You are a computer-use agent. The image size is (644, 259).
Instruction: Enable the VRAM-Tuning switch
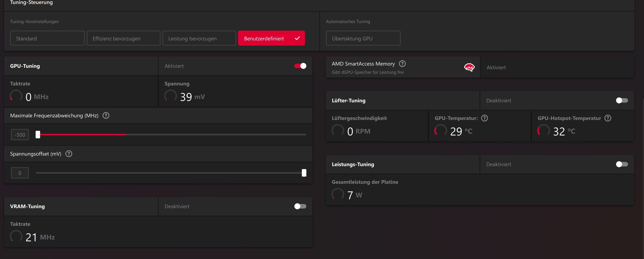click(300, 206)
